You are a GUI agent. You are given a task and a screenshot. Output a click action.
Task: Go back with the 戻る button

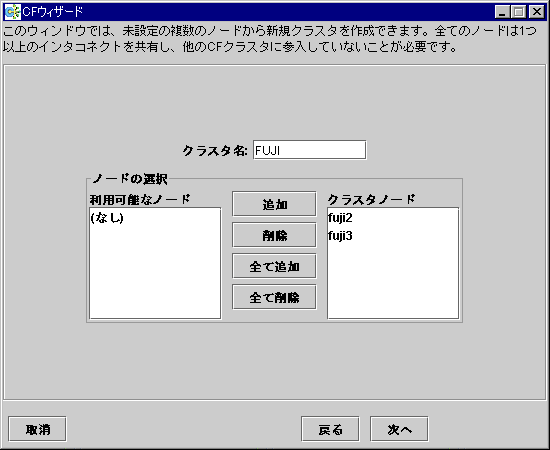(x=330, y=429)
